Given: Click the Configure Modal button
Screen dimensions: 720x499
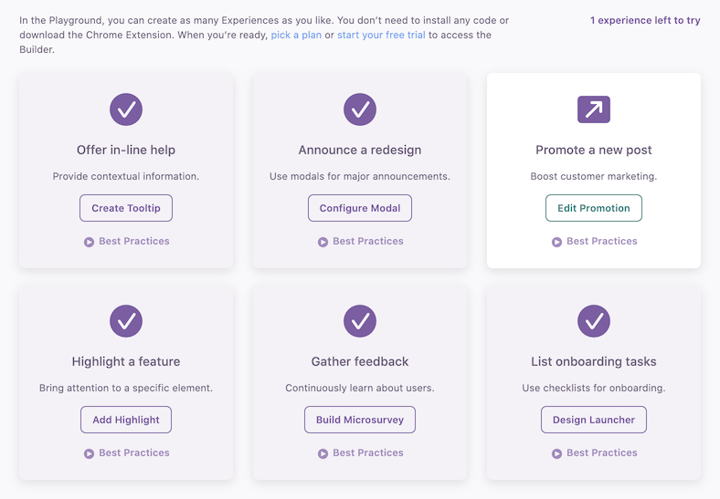Looking at the screenshot, I should point(360,208).
